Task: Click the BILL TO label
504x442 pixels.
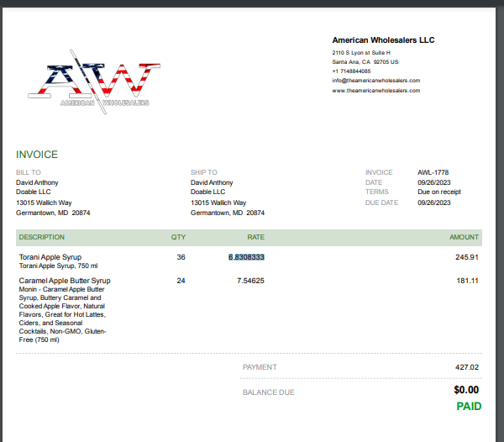Action: tap(29, 172)
